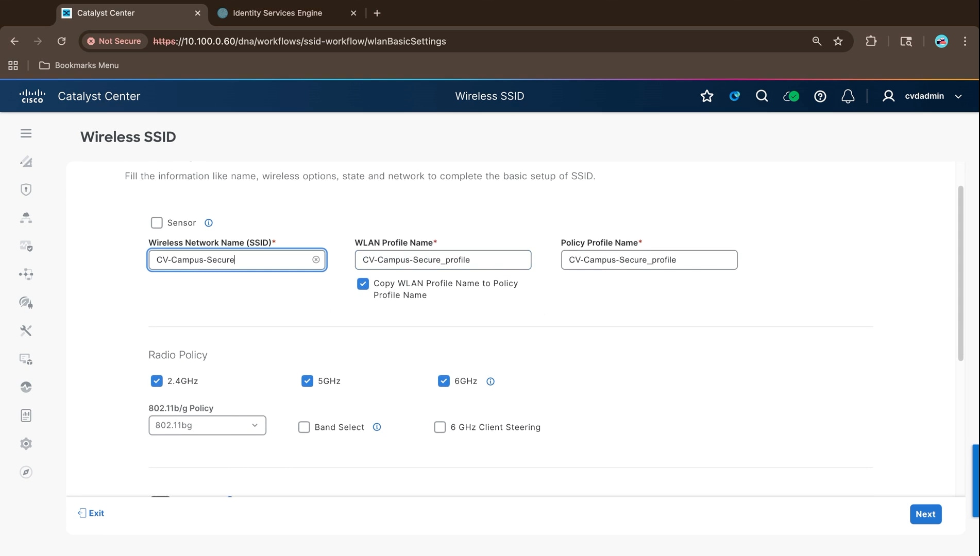The width and height of the screenshot is (980, 556).
Task: Open the Tools wrench sidebar icon
Action: pos(26,331)
